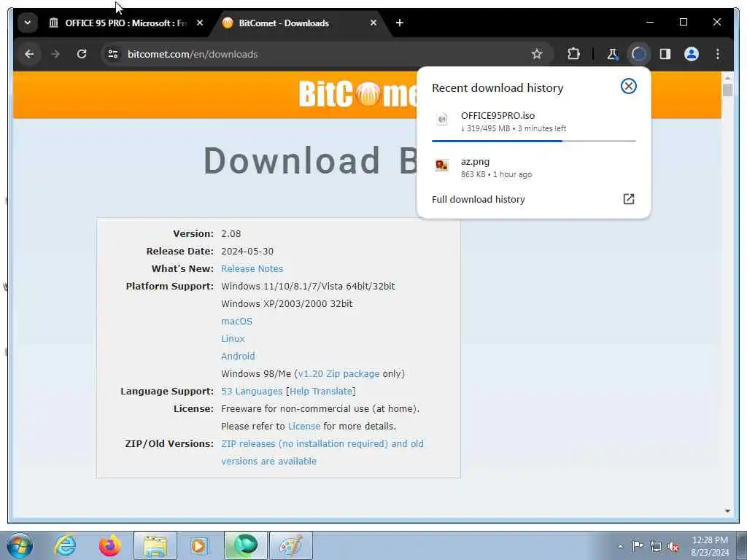Open the Extensions puzzle icon
This screenshot has width=747, height=560.
(x=573, y=54)
